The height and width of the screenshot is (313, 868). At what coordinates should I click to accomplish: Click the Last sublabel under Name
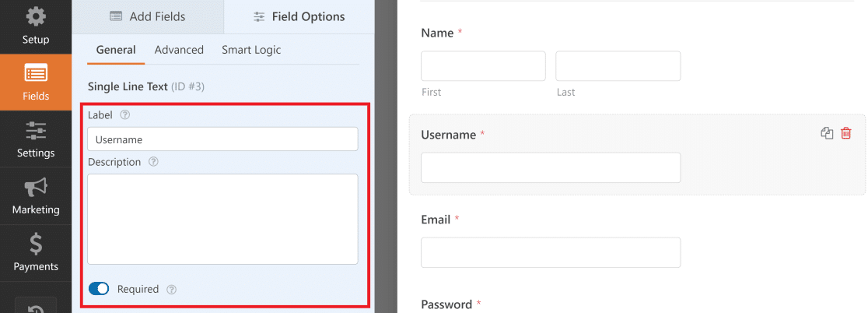[565, 92]
